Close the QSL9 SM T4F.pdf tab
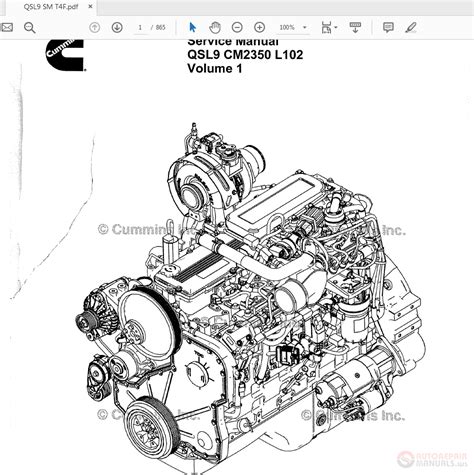Screen dimensions: 474x475 (90, 7)
